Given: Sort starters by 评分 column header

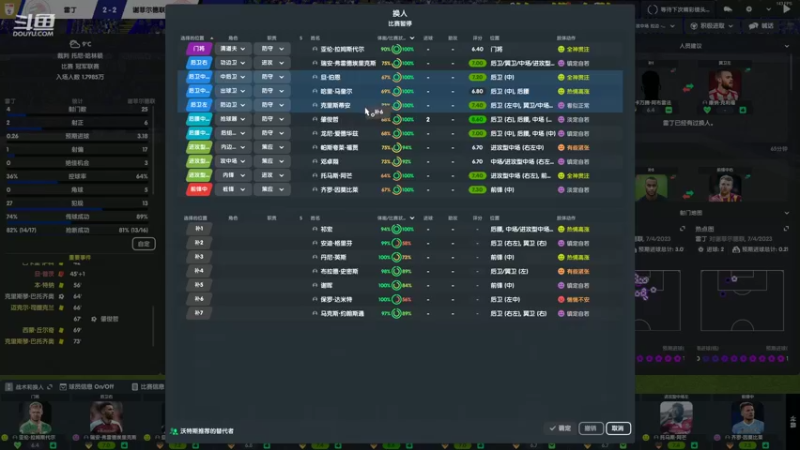Looking at the screenshot, I should 477,38.
